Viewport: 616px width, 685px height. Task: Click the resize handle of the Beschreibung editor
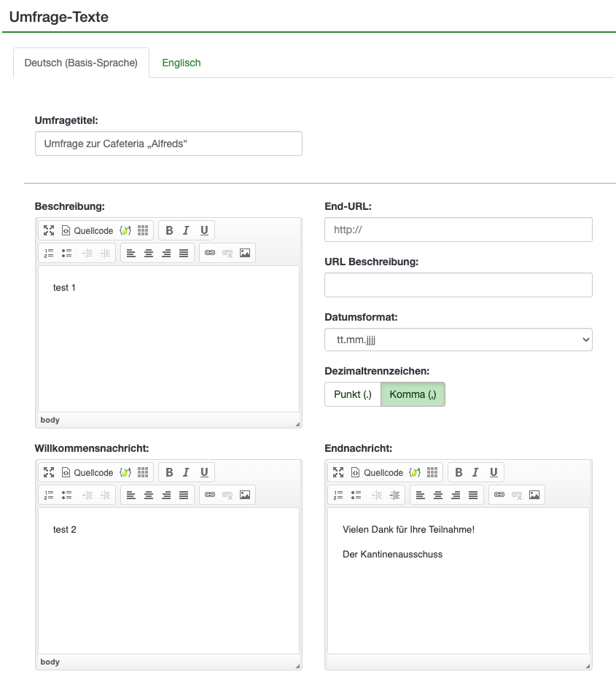coord(297,423)
